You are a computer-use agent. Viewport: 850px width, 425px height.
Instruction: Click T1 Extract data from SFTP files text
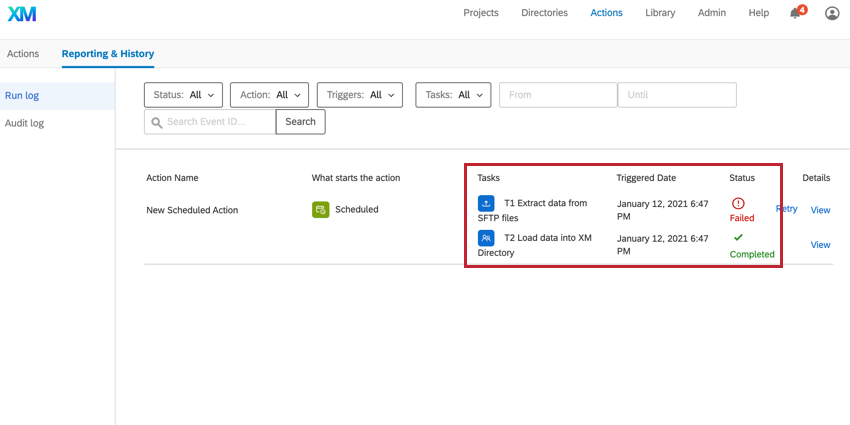532,210
